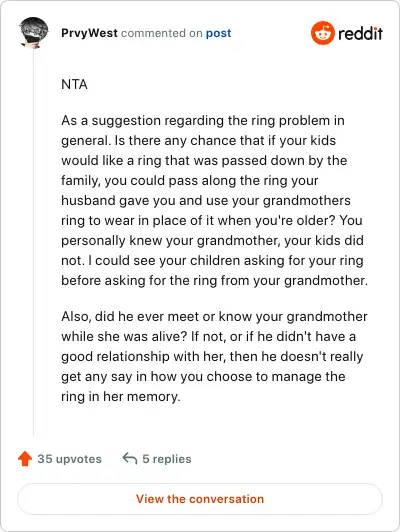Click the line "good relationship with her, then"
The image size is (400, 532).
coord(212,357)
